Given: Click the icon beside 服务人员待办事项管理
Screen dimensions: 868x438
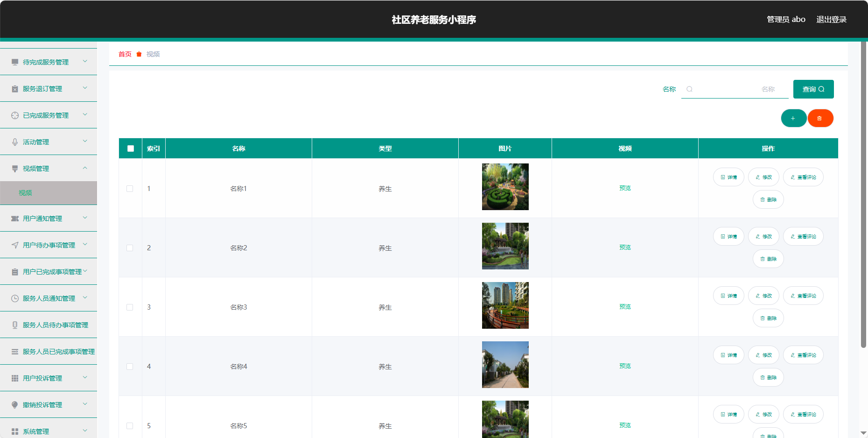Looking at the screenshot, I should [15, 325].
